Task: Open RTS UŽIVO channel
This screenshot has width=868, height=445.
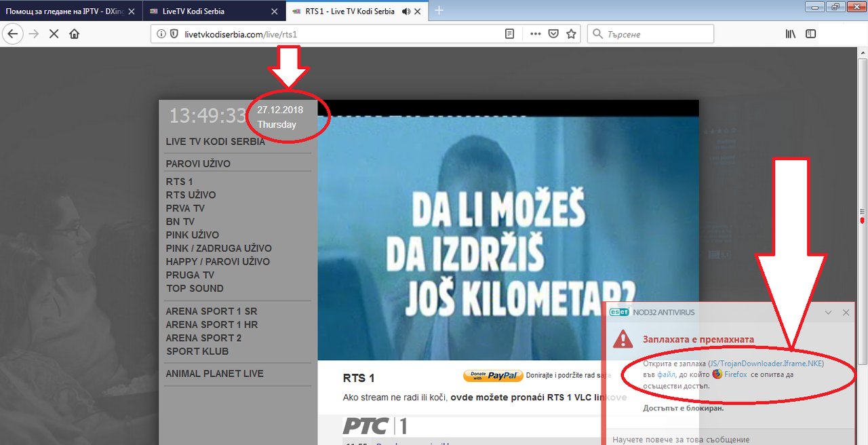Action: 191,195
